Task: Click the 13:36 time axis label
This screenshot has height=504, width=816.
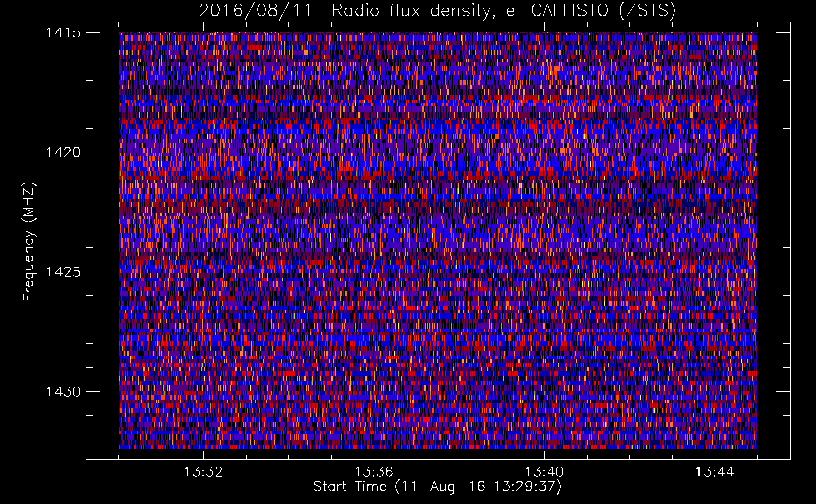Action: 374,472
